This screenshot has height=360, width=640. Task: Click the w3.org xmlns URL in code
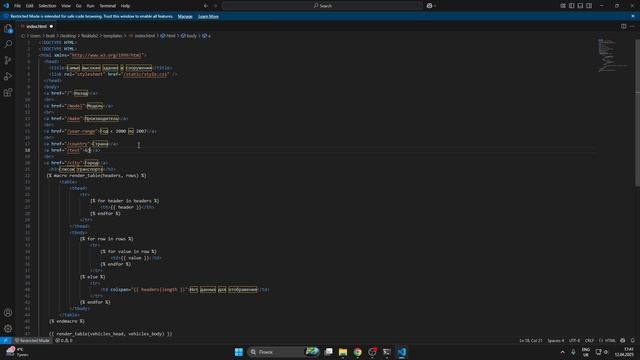[107, 55]
